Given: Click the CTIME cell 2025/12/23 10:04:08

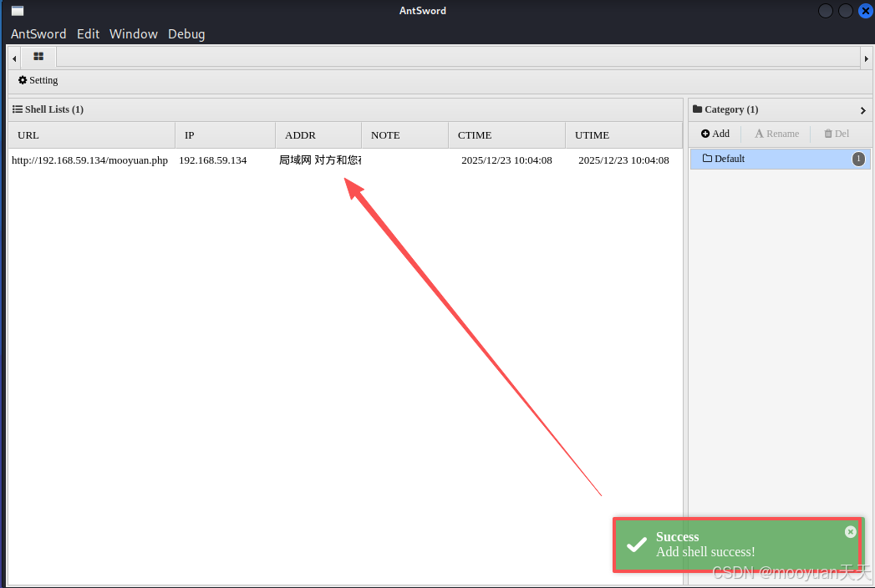Looking at the screenshot, I should (506, 160).
